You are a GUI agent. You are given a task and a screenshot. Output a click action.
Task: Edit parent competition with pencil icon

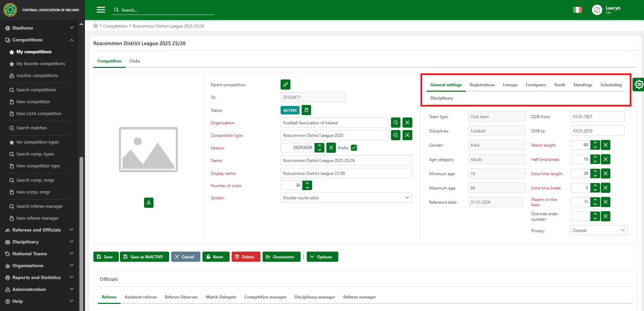(285, 85)
